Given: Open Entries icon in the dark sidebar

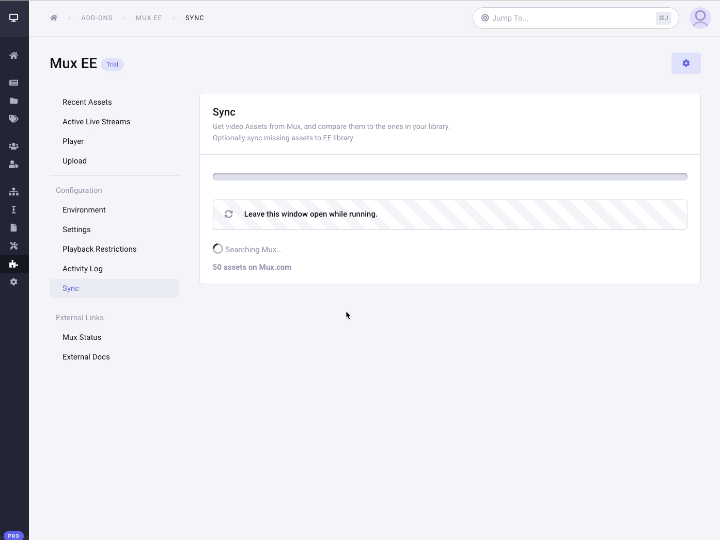Looking at the screenshot, I should point(14,83).
